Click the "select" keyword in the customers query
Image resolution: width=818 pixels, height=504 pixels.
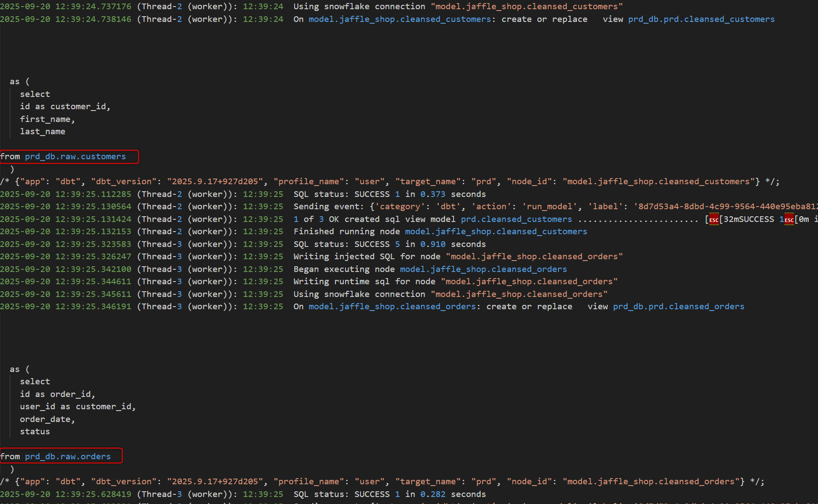point(35,94)
